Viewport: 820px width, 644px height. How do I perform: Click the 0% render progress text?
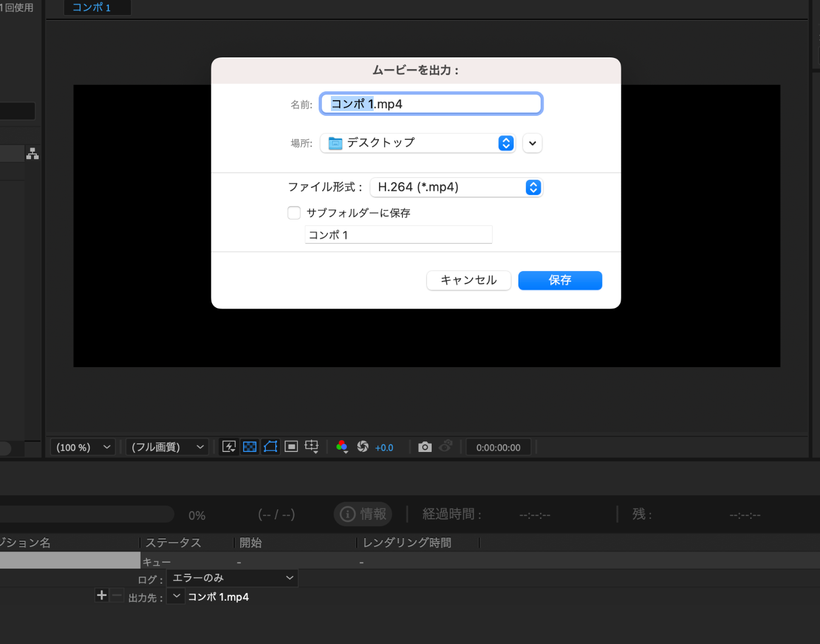197,516
